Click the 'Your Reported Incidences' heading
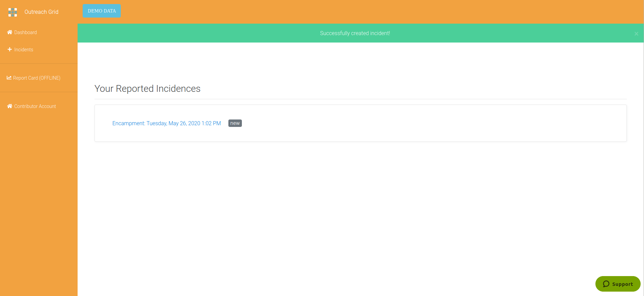The image size is (644, 296). (x=147, y=88)
